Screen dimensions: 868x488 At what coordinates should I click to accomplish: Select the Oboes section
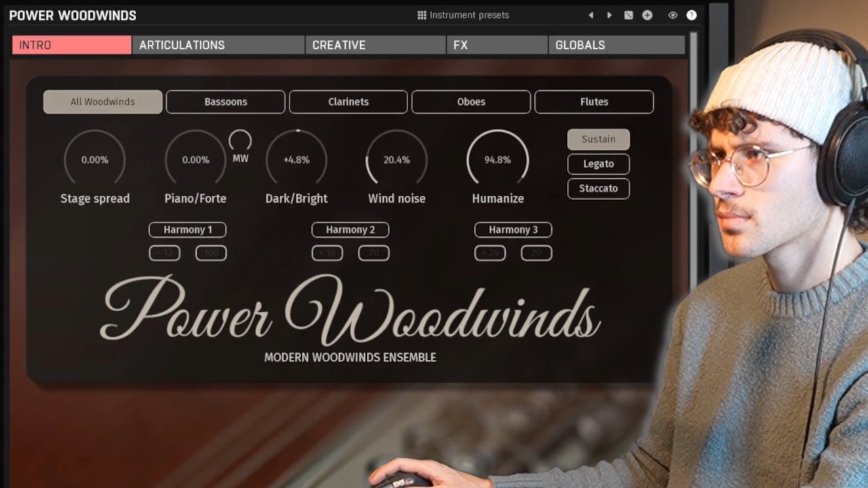click(471, 102)
